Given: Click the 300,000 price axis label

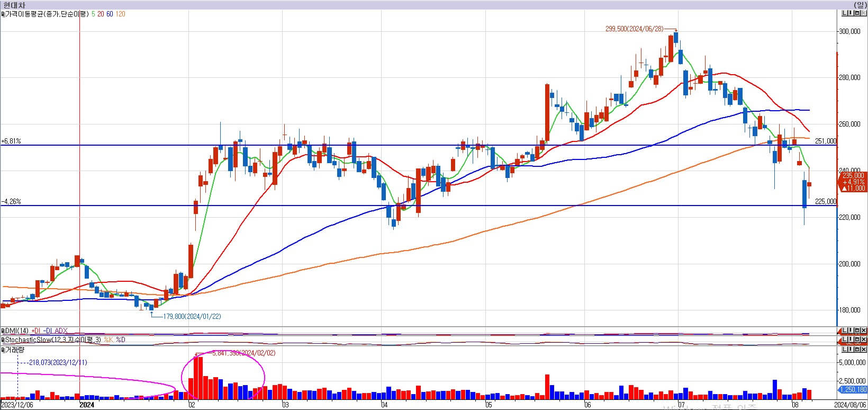Looking at the screenshot, I should click(x=849, y=32).
